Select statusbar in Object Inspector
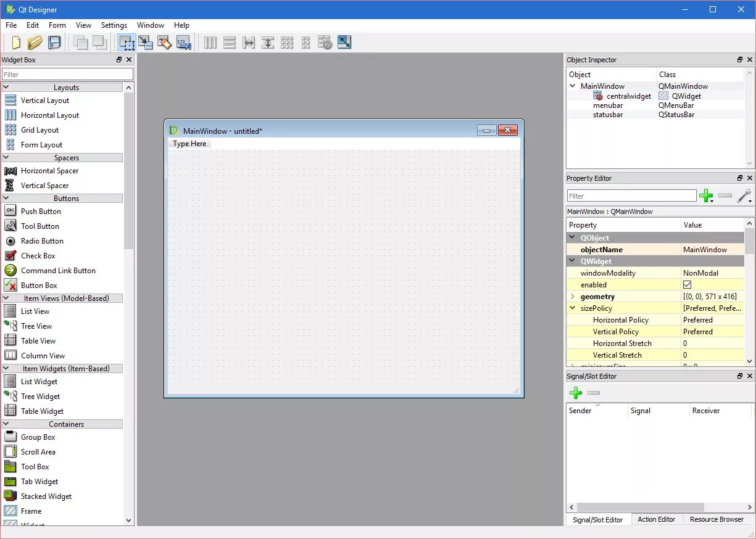Screen dimensions: 756x539 tap(608, 115)
